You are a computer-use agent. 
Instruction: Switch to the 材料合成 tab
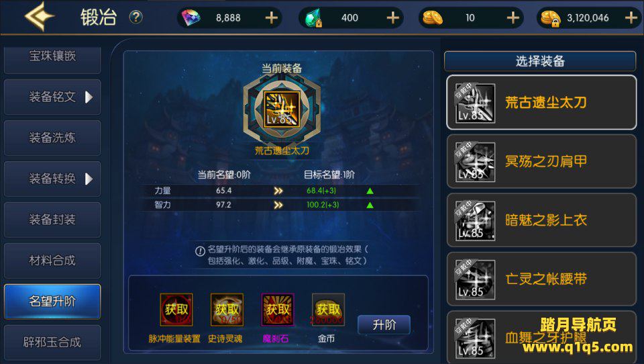52,261
